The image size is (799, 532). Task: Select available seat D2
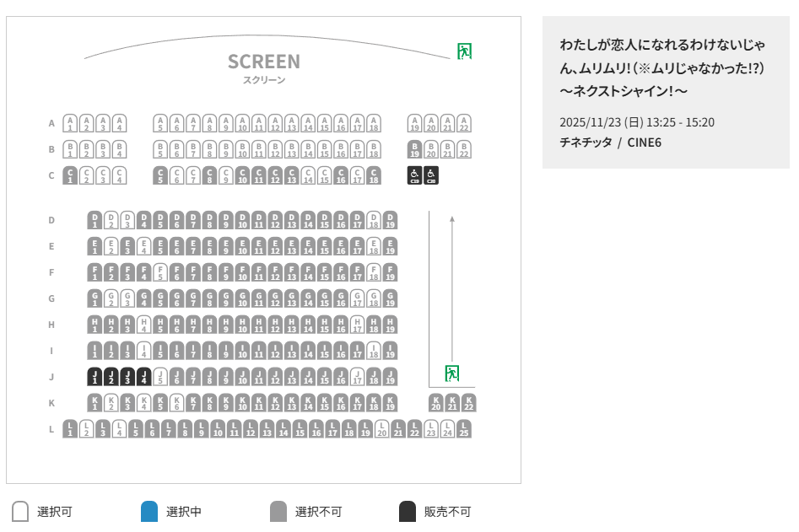pyautogui.click(x=111, y=220)
